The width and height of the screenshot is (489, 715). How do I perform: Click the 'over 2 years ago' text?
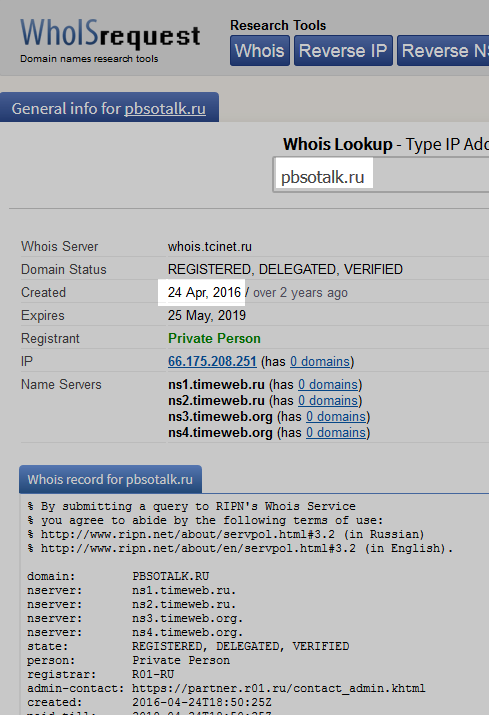pos(300,292)
